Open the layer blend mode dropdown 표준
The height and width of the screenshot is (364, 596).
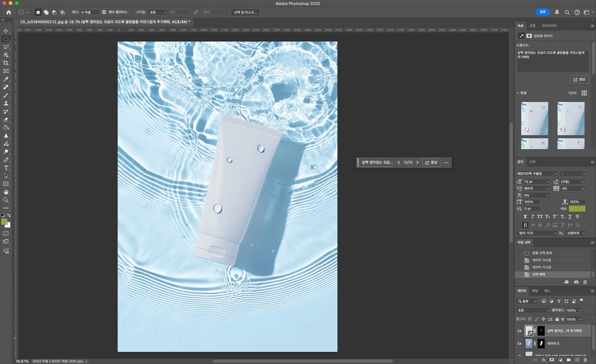533,311
